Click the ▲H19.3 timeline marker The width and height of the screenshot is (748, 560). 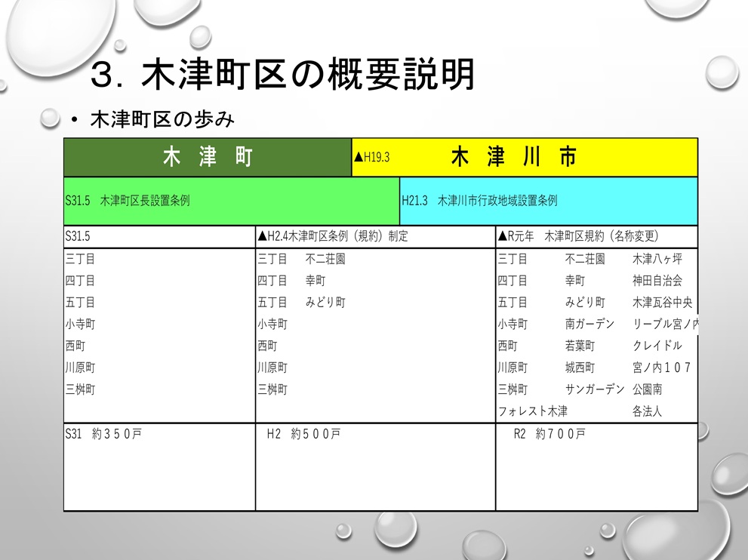371,158
